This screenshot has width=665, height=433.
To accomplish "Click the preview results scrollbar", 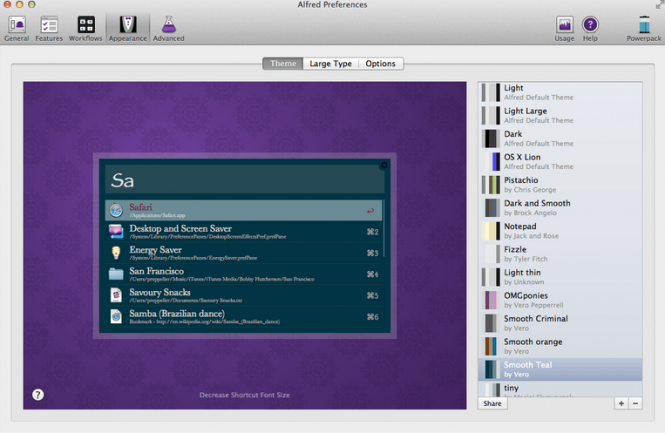I will [384, 228].
